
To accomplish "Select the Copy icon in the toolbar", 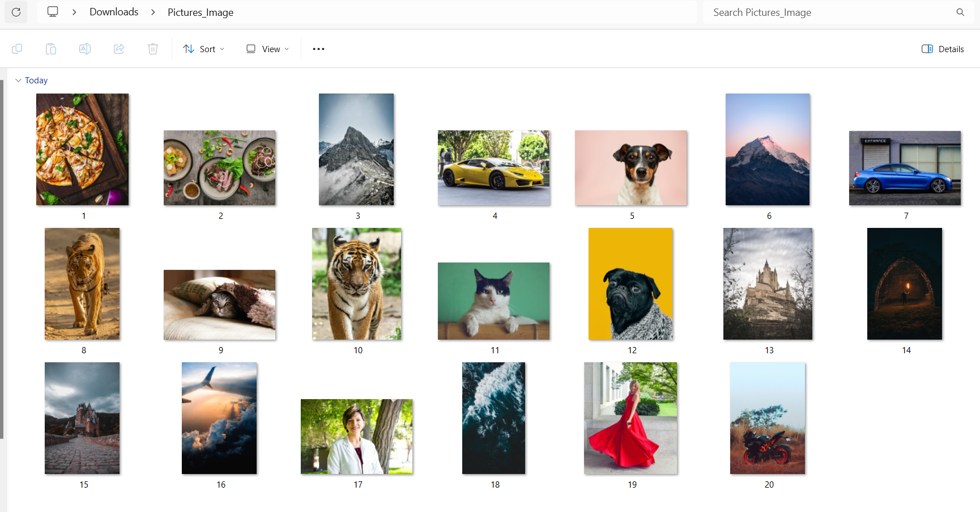I will click(x=17, y=49).
